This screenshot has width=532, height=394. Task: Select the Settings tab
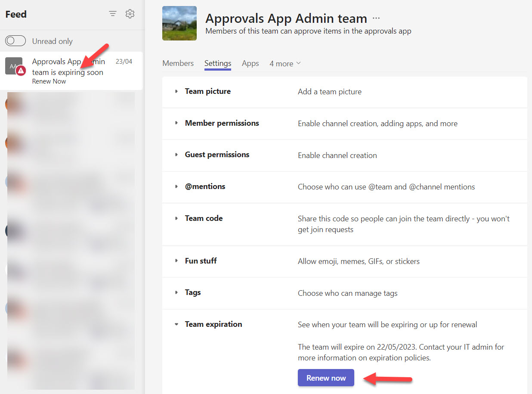[x=218, y=63]
